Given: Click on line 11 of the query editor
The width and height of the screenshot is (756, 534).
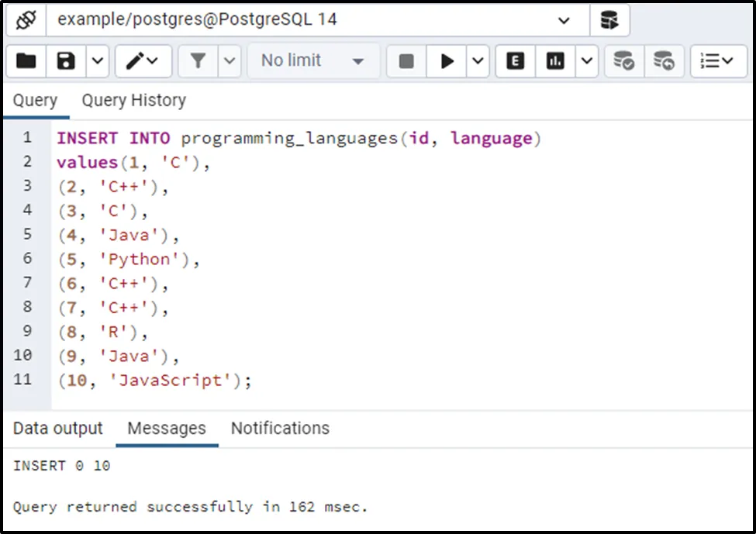Looking at the screenshot, I should (155, 381).
